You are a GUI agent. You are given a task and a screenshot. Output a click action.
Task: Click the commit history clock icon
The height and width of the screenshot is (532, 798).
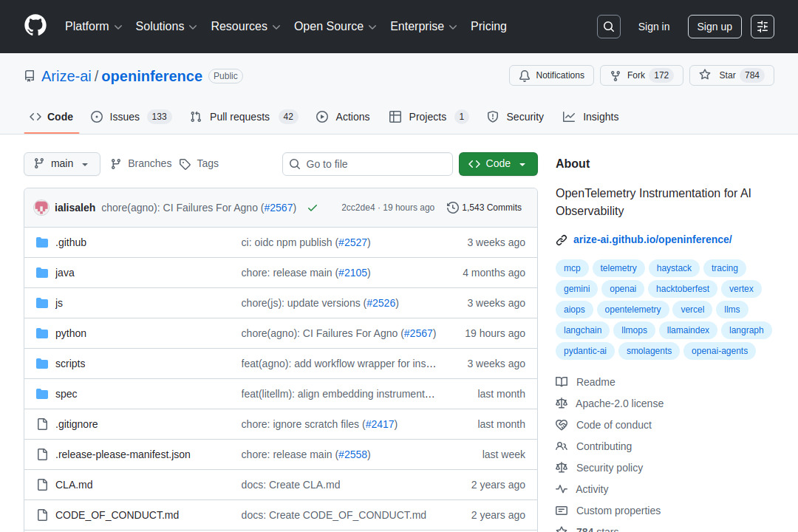point(452,208)
